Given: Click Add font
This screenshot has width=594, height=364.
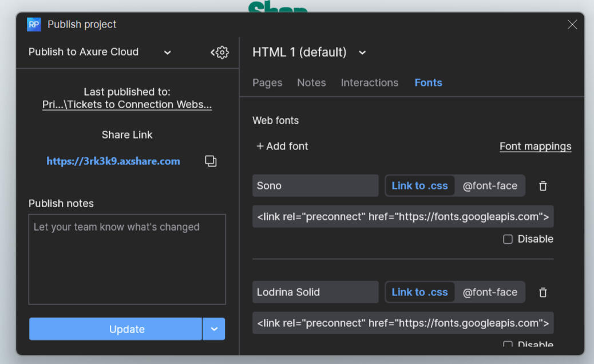Looking at the screenshot, I should coord(282,147).
